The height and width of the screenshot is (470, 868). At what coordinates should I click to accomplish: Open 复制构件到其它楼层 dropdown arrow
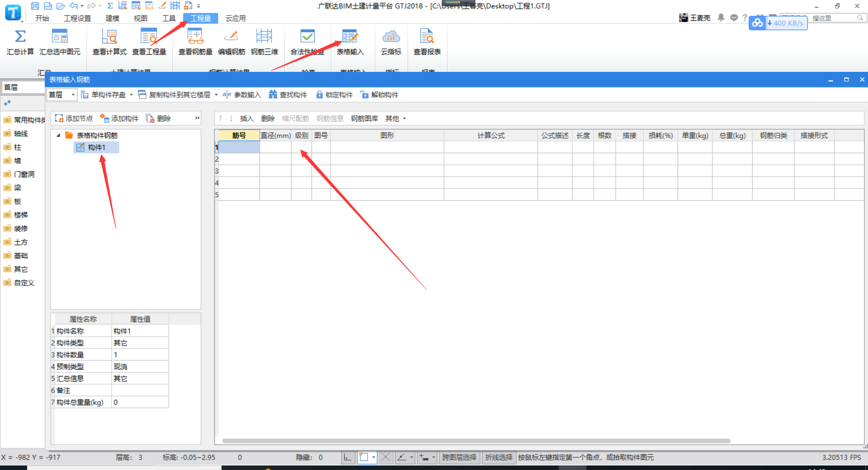point(216,94)
